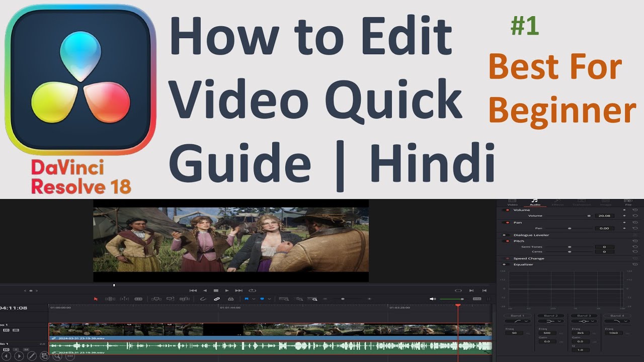This screenshot has height=362, width=644.
Task: Toggle the DIM audio button
Action: pos(477,299)
